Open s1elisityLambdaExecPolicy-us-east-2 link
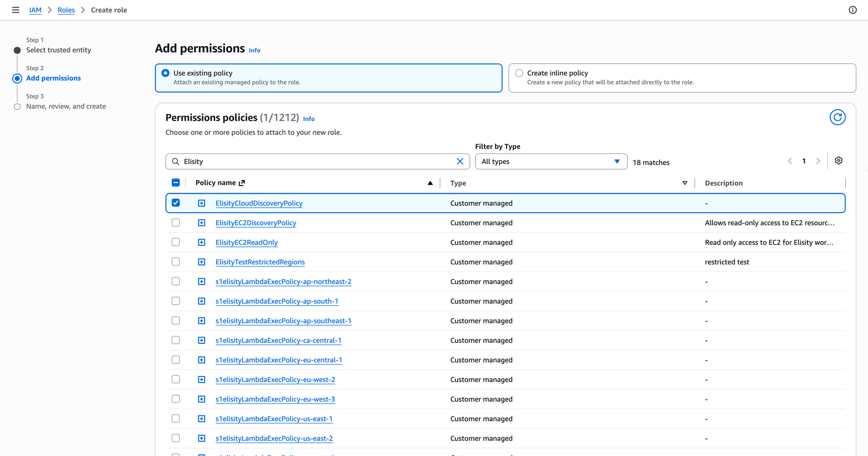The height and width of the screenshot is (456, 868). (274, 438)
